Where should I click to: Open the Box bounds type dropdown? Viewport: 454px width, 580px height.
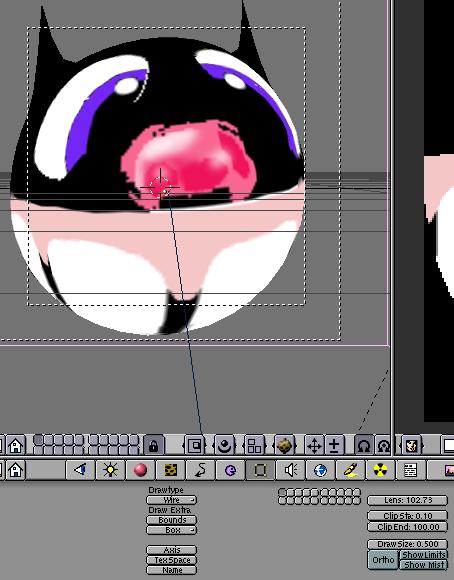click(x=172, y=530)
